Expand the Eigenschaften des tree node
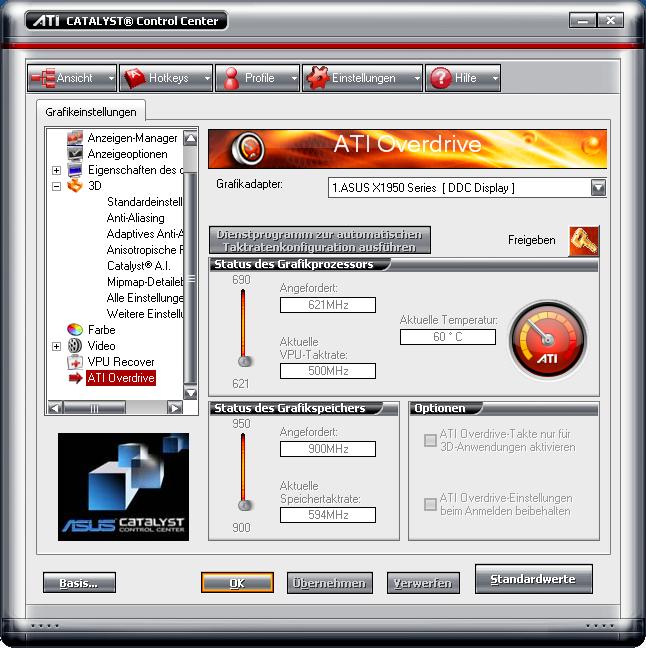Image resolution: width=646 pixels, height=648 pixels. (x=57, y=170)
